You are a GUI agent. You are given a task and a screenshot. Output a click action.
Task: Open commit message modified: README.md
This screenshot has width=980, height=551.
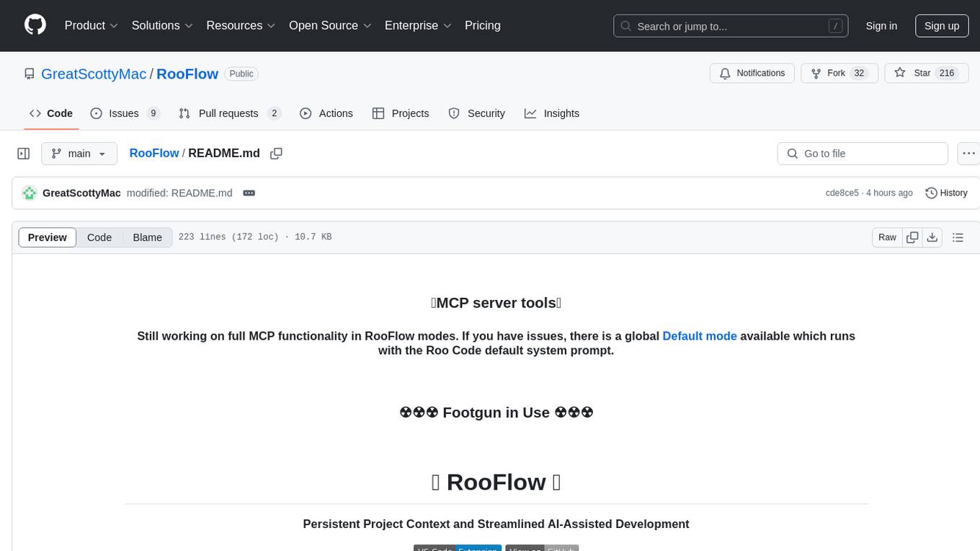(179, 193)
